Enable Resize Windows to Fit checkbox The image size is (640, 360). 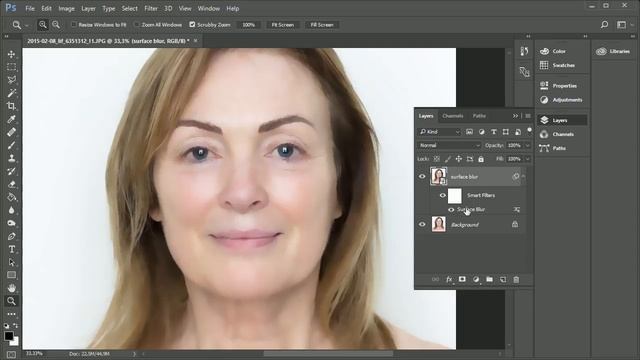tap(73, 25)
